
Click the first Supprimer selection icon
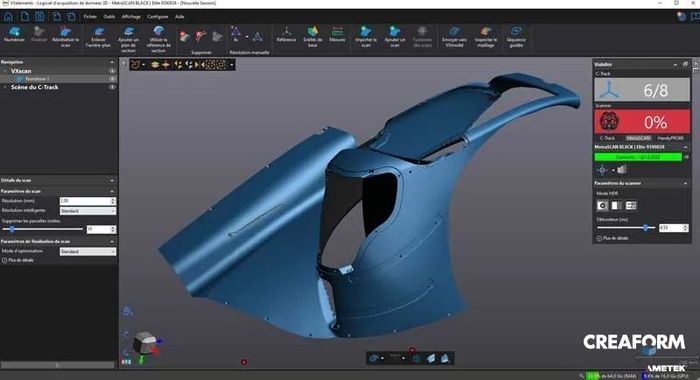click(184, 37)
